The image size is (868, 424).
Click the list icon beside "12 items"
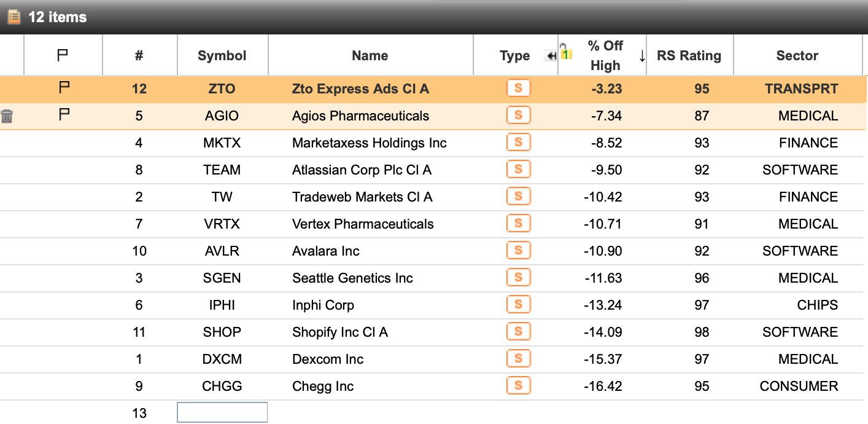pyautogui.click(x=14, y=17)
